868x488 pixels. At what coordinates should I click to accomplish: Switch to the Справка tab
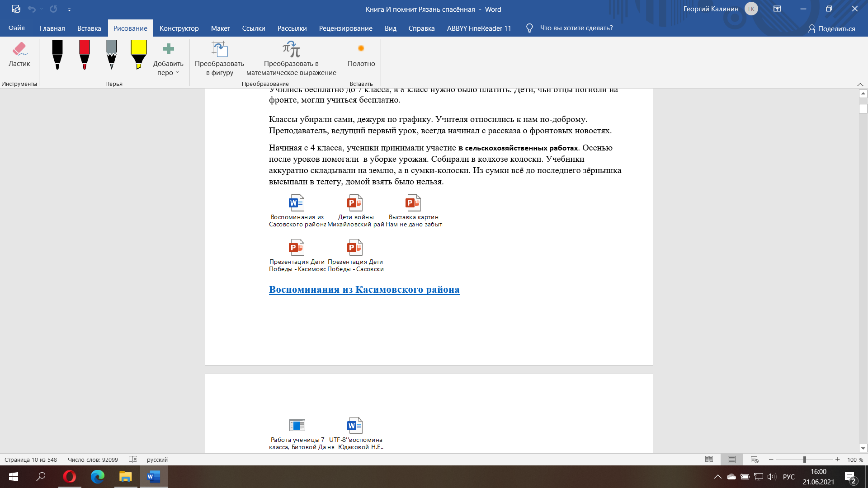tap(422, 28)
